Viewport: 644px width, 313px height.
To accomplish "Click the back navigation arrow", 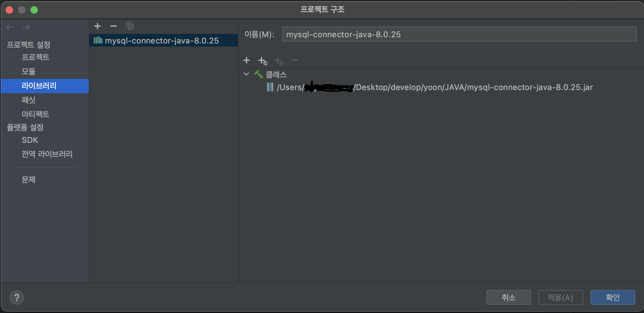I will click(x=10, y=27).
